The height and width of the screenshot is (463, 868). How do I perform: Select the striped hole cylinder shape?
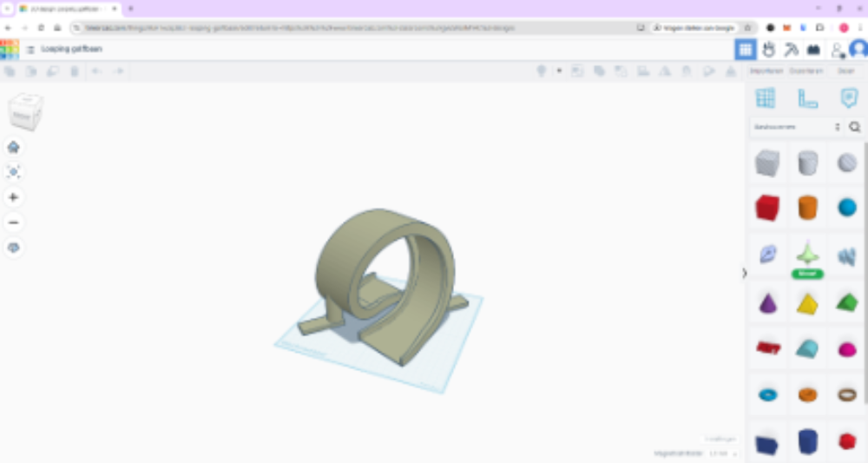[807, 162]
